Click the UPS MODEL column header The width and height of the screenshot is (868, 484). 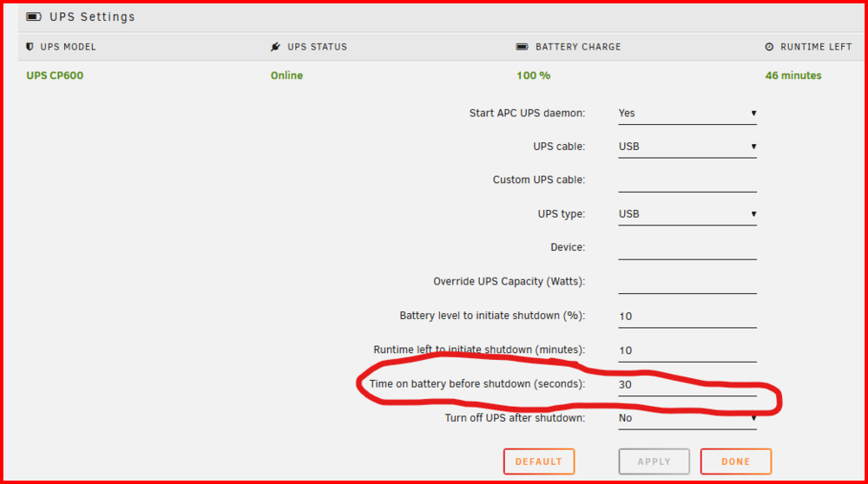[68, 47]
